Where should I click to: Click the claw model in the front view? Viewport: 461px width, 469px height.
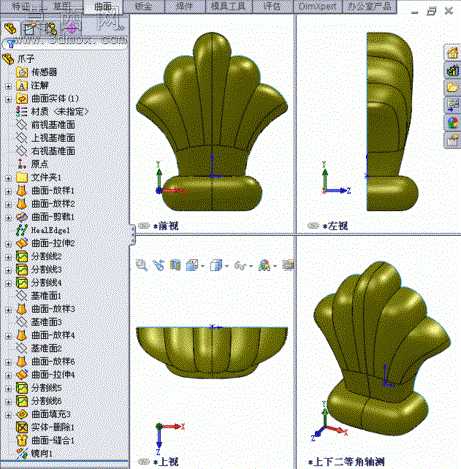point(212,122)
